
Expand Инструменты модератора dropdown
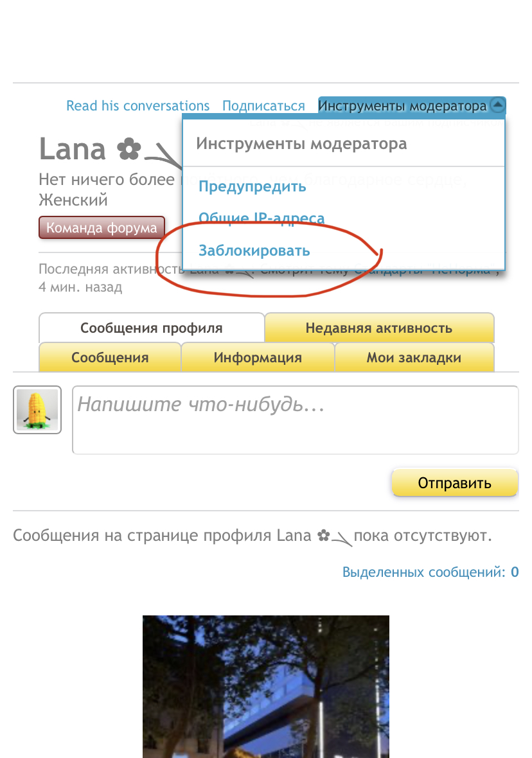point(402,105)
